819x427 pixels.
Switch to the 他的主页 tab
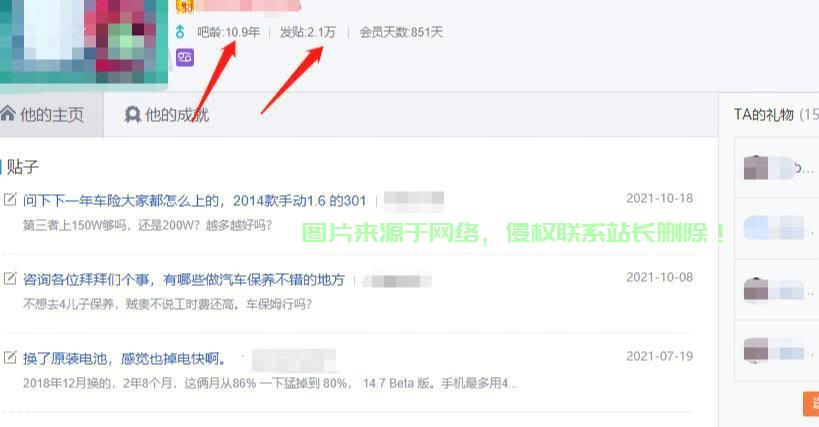tap(51, 114)
